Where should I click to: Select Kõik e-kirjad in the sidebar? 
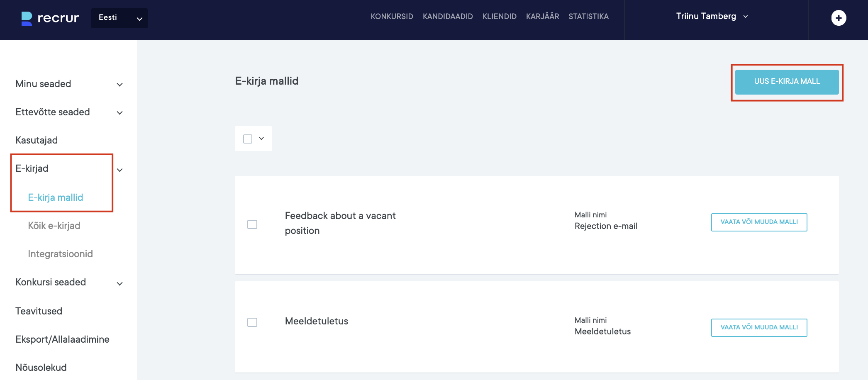pyautogui.click(x=54, y=226)
